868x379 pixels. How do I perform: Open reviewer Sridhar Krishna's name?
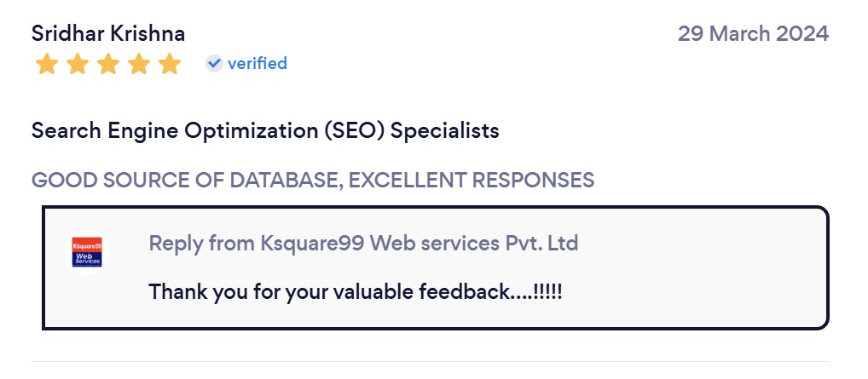107,34
